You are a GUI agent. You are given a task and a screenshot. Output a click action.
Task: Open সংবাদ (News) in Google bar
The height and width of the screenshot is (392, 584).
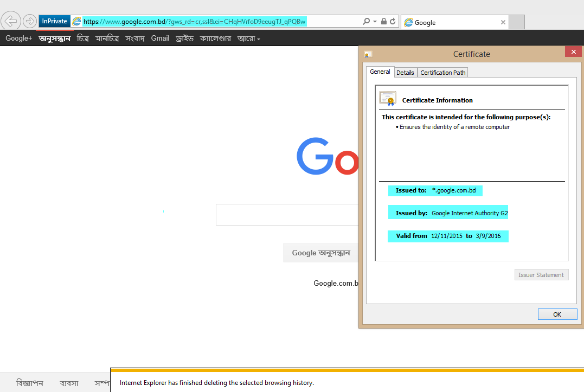(x=135, y=38)
